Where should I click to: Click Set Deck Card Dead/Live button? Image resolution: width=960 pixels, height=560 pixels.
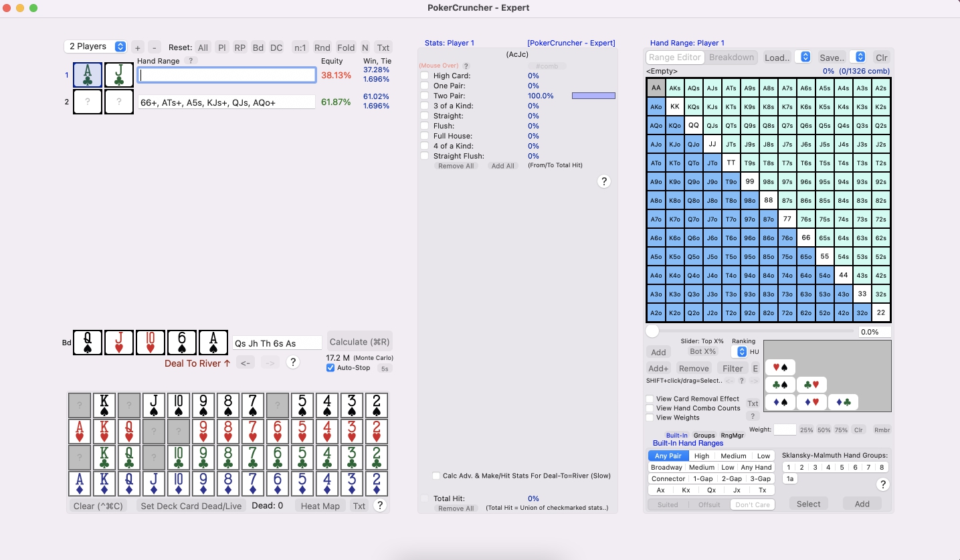191,506
